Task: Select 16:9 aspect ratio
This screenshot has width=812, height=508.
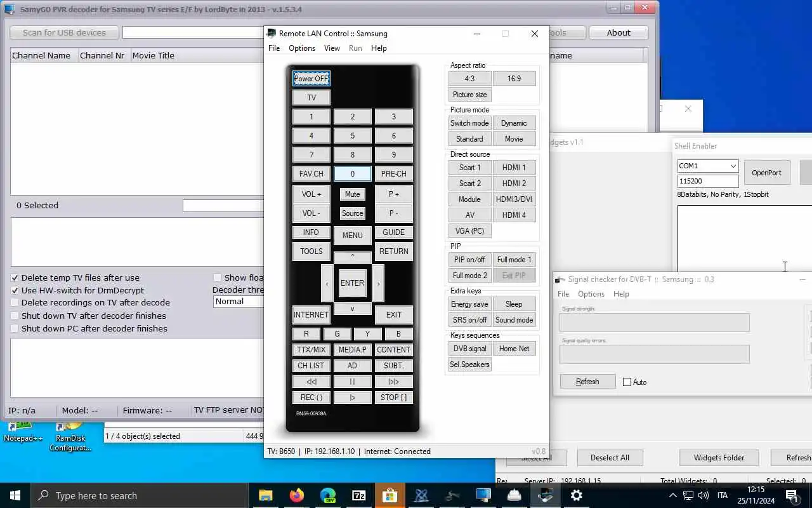Action: 514,79
